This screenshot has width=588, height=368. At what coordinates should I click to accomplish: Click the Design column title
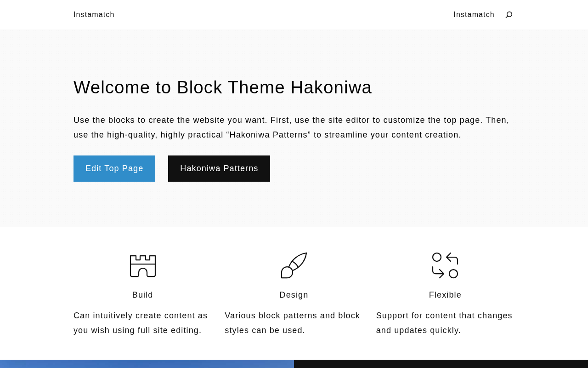(x=294, y=295)
